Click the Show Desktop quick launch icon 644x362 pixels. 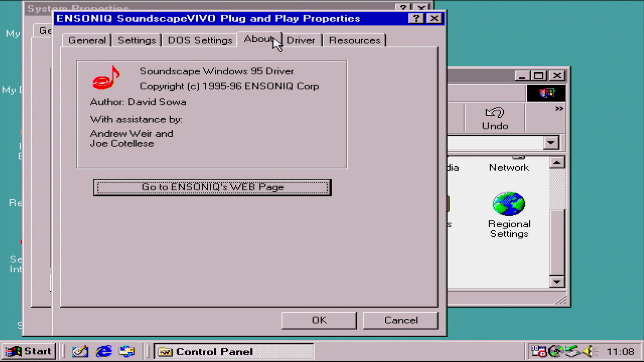click(80, 351)
